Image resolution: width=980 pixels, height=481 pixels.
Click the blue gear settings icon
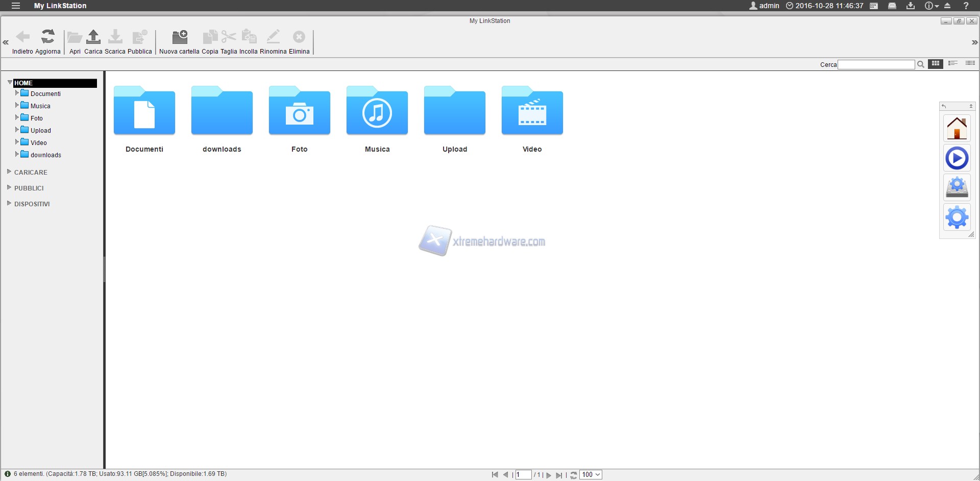tap(957, 218)
